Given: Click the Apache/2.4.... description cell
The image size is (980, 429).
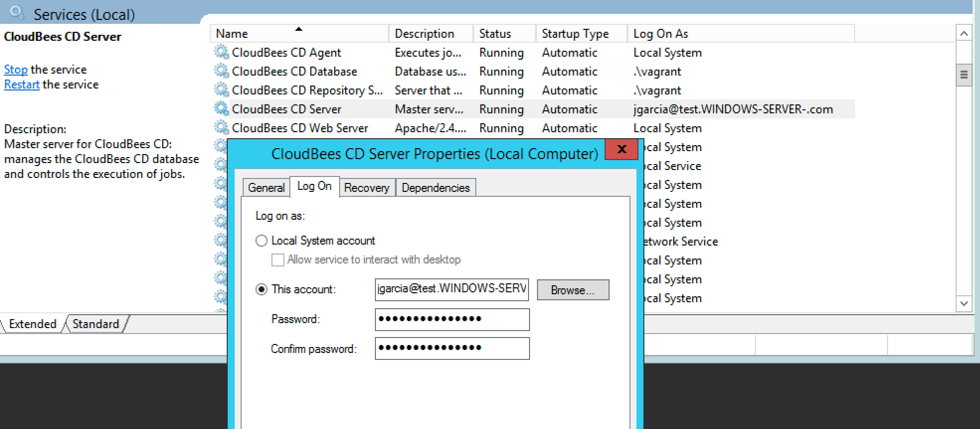Looking at the screenshot, I should 431,128.
